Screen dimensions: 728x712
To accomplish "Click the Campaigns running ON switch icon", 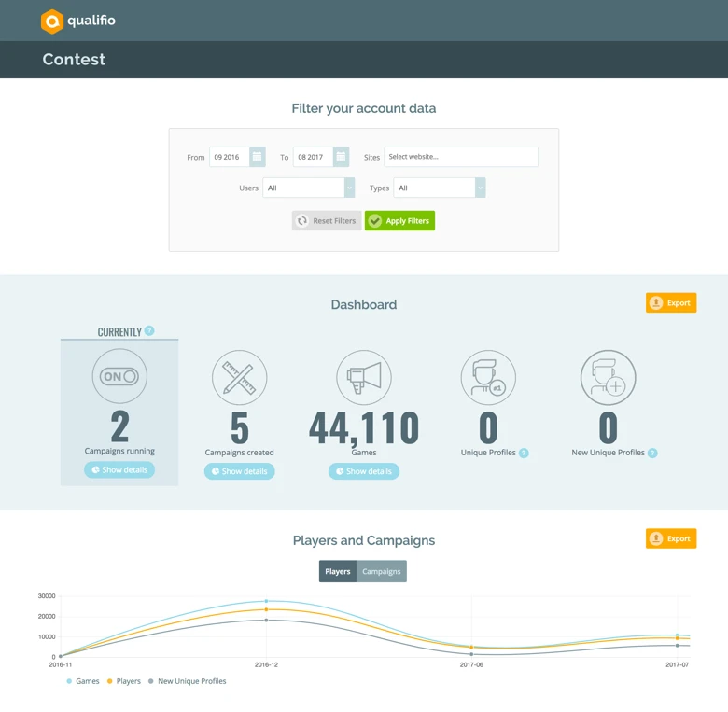I will (119, 377).
